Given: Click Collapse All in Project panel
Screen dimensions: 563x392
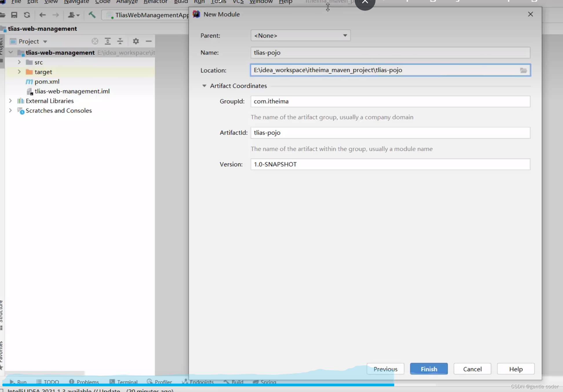Looking at the screenshot, I should coord(120,41).
